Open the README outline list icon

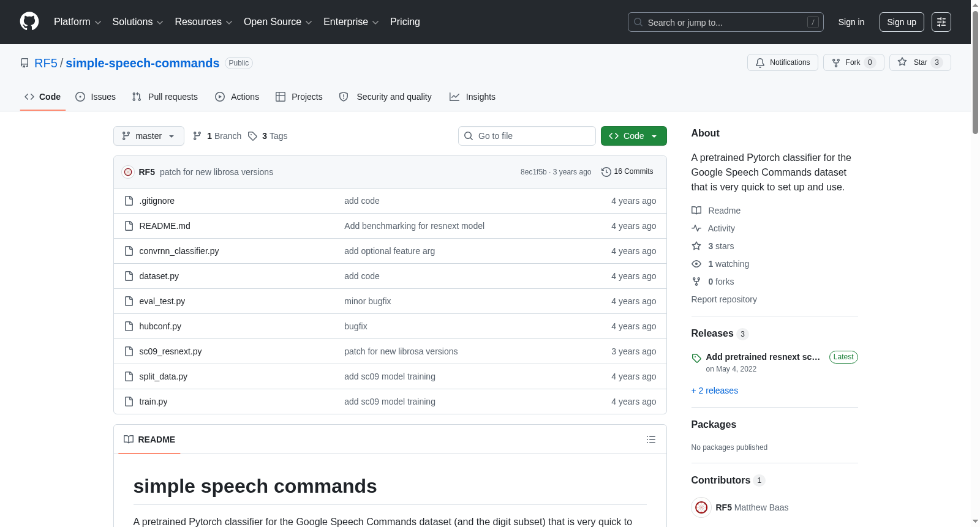point(651,439)
